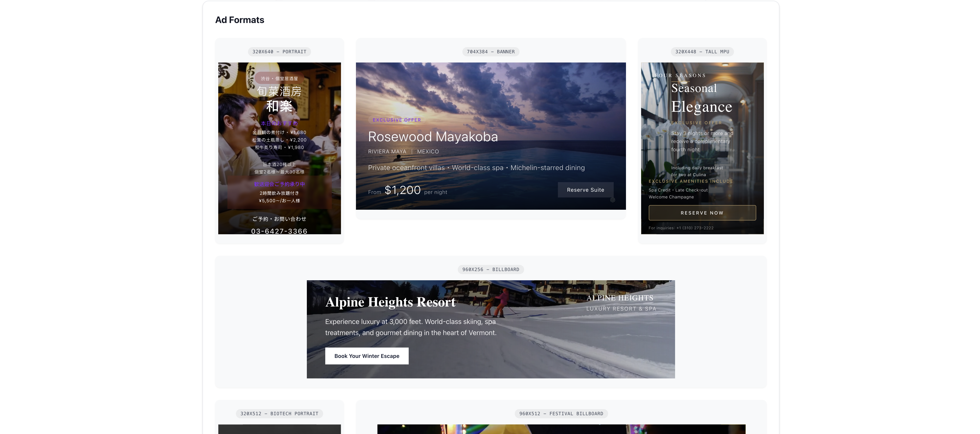This screenshot has height=434, width=980.
Task: Click the Seasonal word in the Four Seasons title
Action: tap(694, 88)
